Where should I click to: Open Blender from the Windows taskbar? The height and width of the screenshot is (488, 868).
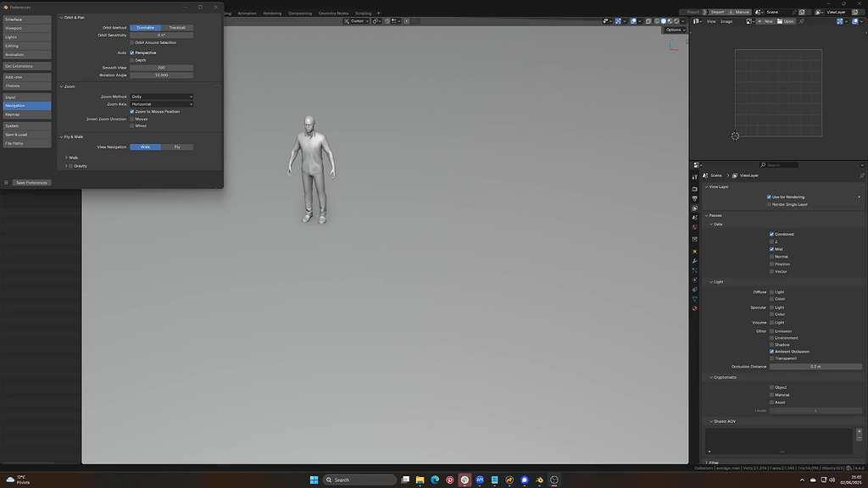click(x=539, y=480)
